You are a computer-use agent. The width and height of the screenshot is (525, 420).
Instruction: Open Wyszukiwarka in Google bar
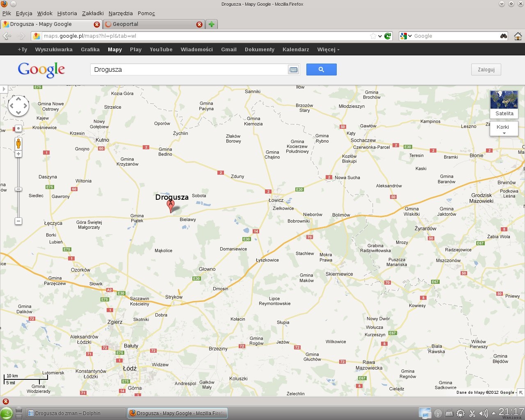point(54,50)
